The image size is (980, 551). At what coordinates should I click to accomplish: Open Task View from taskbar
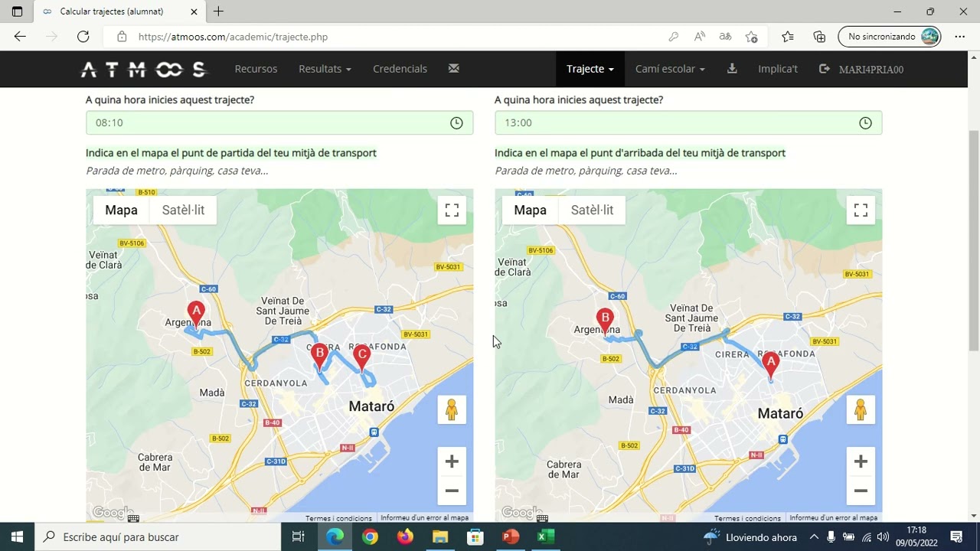click(x=299, y=536)
